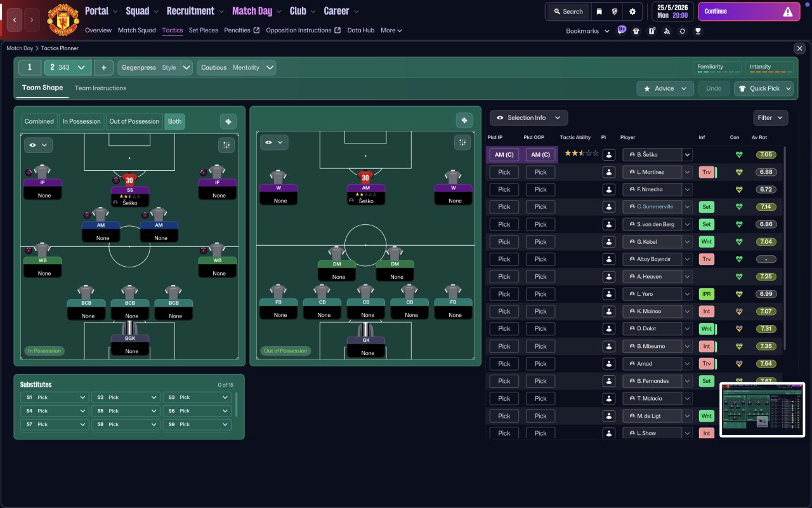Open the 9+ messages speech bubble icon
The height and width of the screenshot is (508, 812).
(x=622, y=30)
